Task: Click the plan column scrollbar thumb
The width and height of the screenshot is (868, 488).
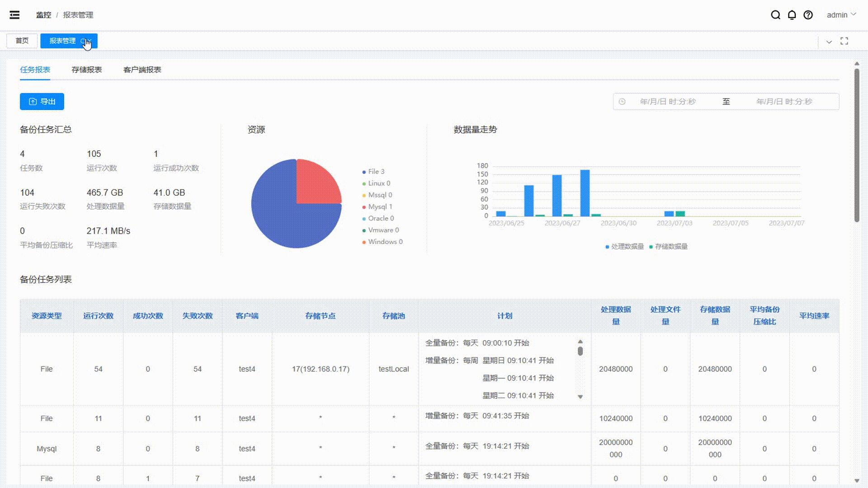Action: click(x=580, y=351)
